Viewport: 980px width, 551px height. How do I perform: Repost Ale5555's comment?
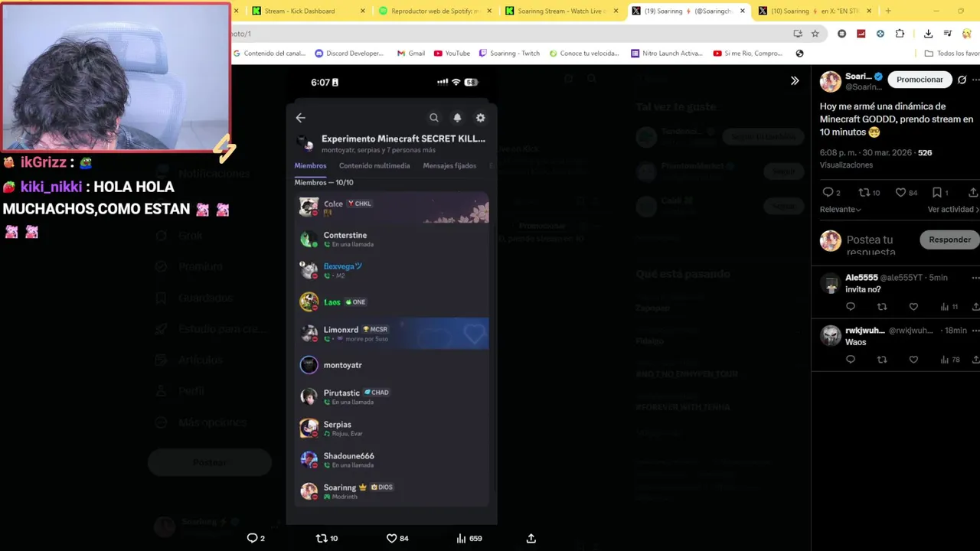882,307
